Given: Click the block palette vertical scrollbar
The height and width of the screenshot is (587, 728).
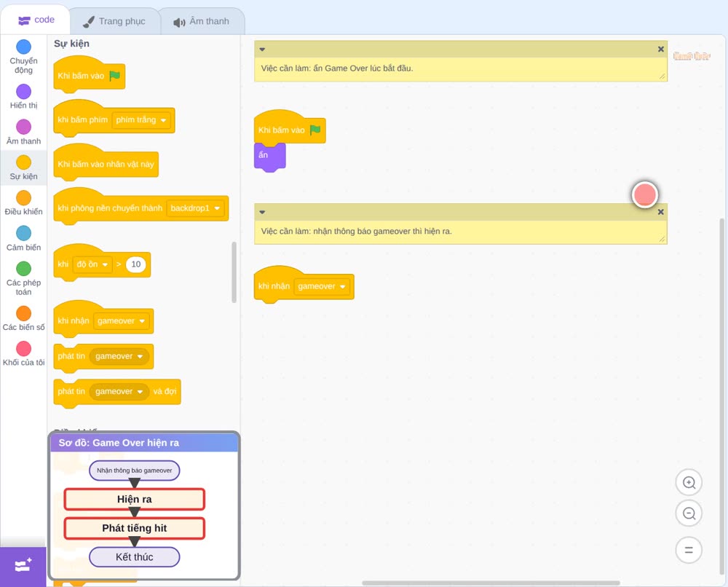Looking at the screenshot, I should click(234, 272).
